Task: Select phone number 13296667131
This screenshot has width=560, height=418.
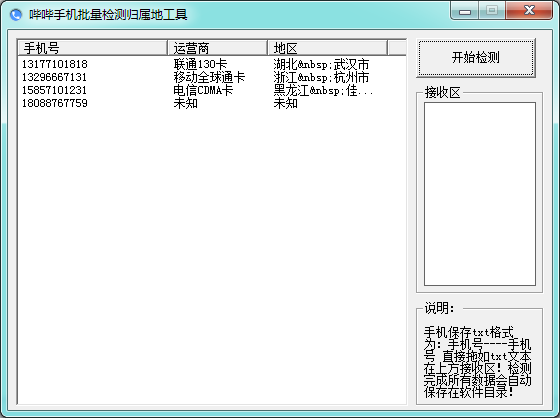Action: (55, 77)
